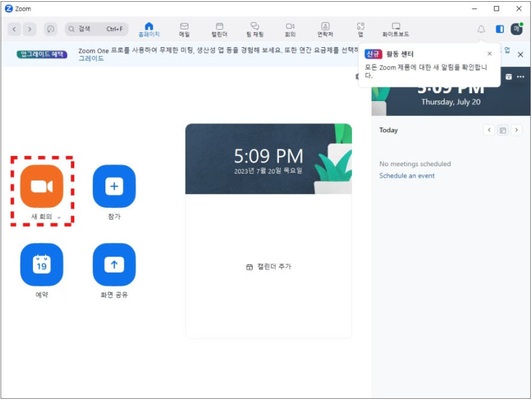Click the search (검색) field
Viewport: 532px width, 400px height.
(97, 29)
